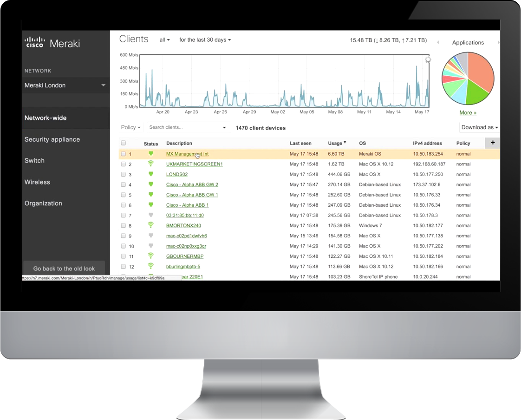This screenshot has width=521, height=420.
Task: Click wireless status icon for bburlingmbptb-5
Action: point(151,266)
